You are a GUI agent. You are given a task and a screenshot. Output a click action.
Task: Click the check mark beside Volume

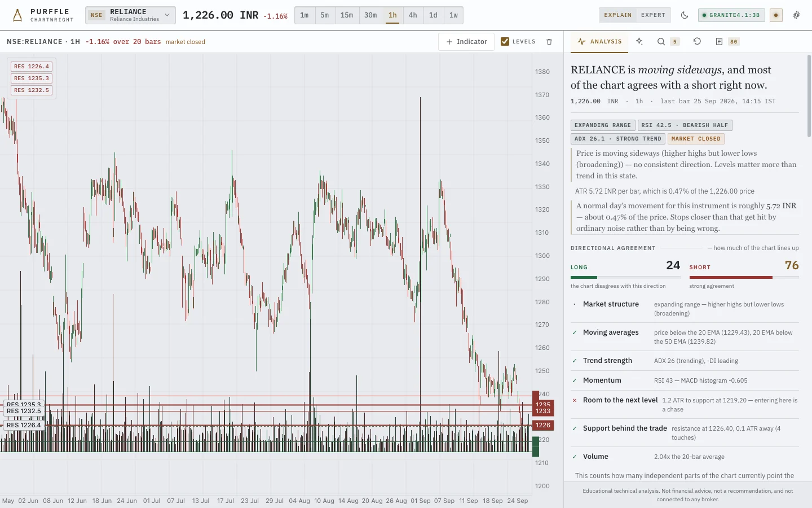pyautogui.click(x=575, y=457)
